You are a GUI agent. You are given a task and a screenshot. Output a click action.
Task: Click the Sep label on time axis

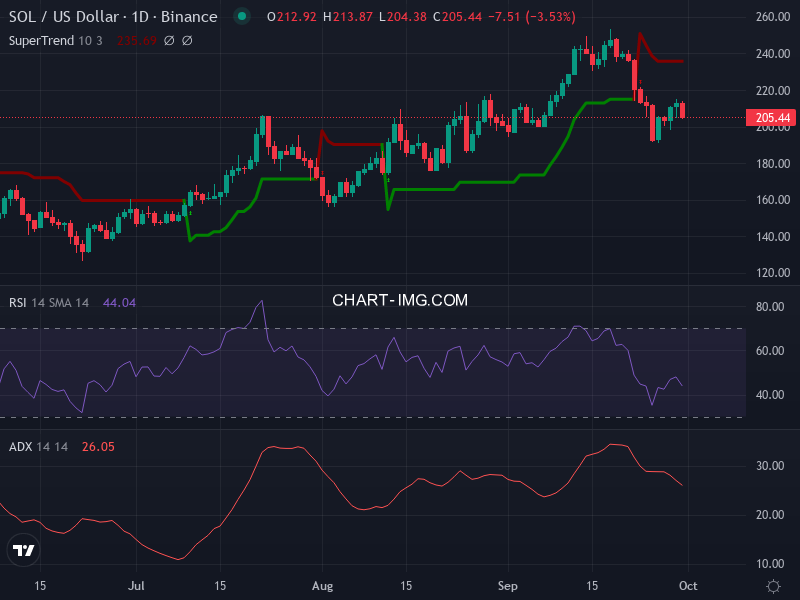pyautogui.click(x=508, y=585)
